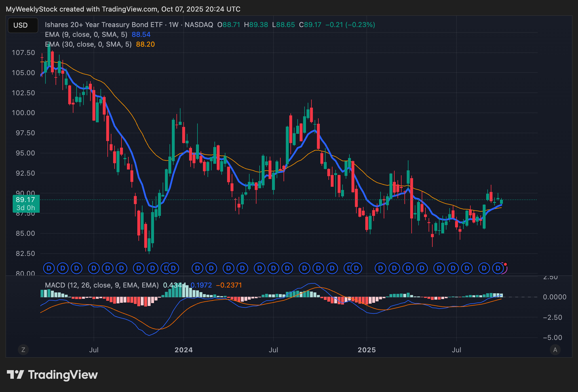Expand the MACD indicator legend title
578x392 pixels.
point(102,285)
